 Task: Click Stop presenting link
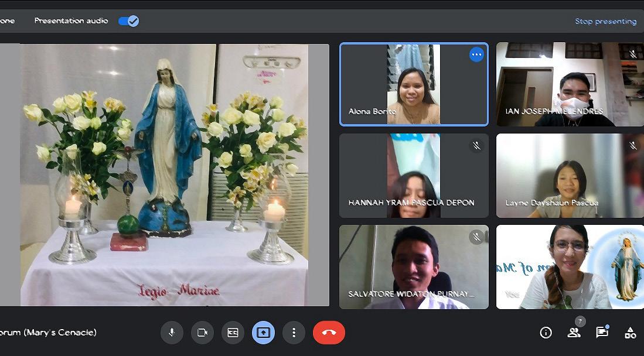pos(605,21)
